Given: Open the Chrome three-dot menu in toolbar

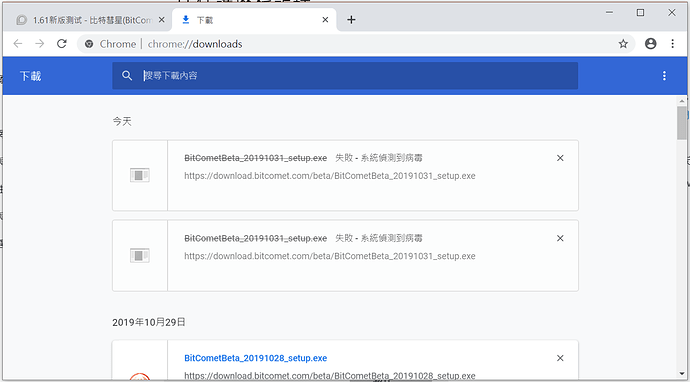Looking at the screenshot, I should (672, 44).
